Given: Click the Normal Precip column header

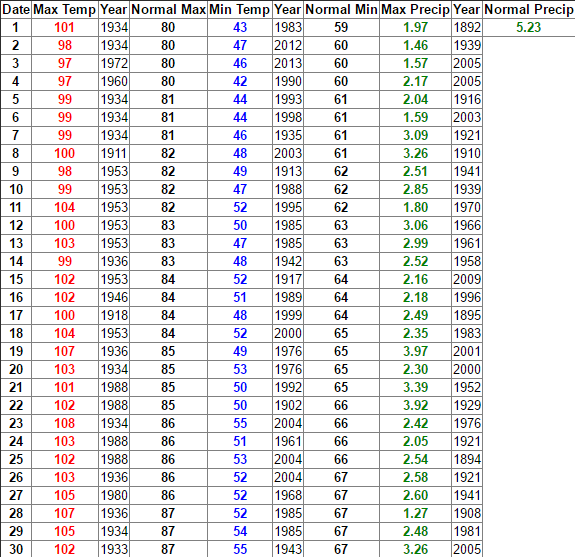Looking at the screenshot, I should pyautogui.click(x=529, y=10).
